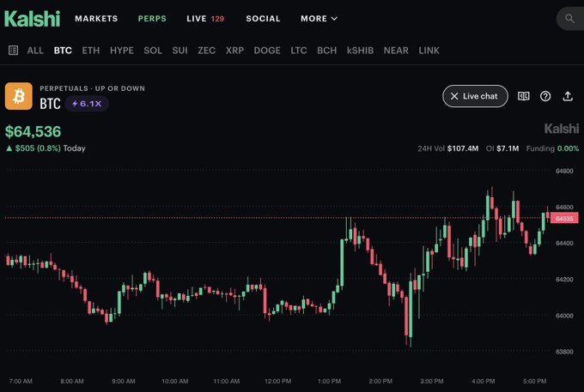Click the 24H Vol $107.4M stat
Image resolution: width=584 pixels, height=392 pixels.
coord(447,148)
